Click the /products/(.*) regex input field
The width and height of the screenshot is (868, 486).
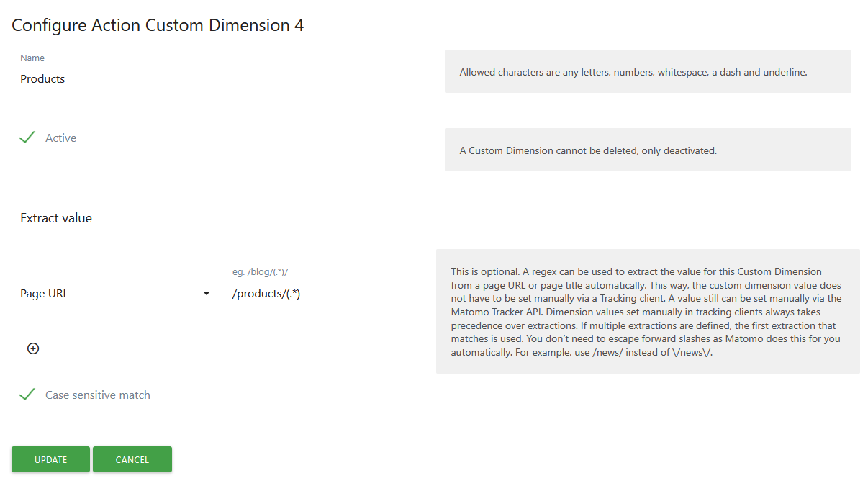click(330, 294)
